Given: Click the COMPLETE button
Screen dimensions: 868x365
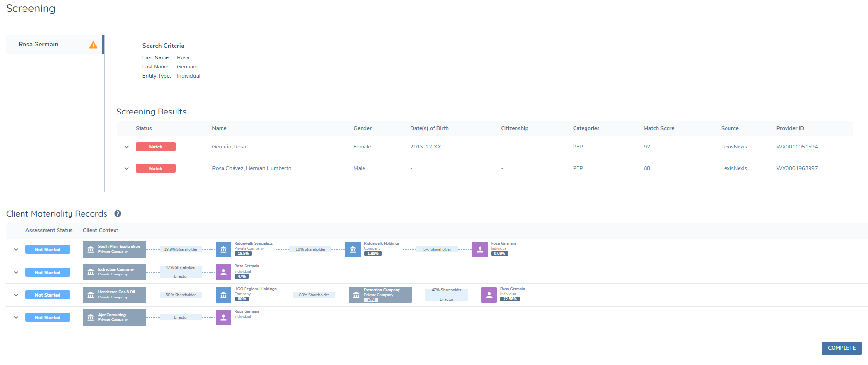Looking at the screenshot, I should pyautogui.click(x=842, y=348).
